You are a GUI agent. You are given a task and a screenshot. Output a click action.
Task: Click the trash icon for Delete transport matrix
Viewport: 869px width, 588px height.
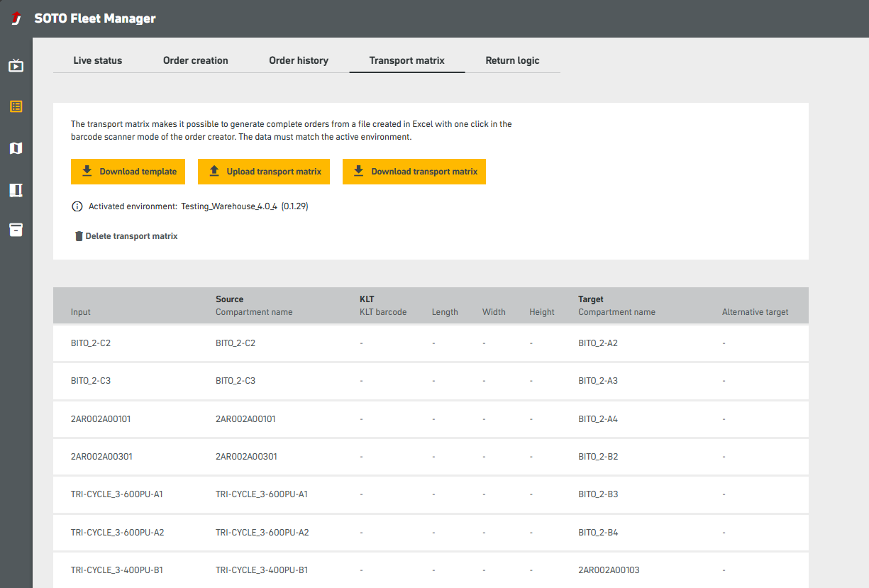click(x=79, y=236)
